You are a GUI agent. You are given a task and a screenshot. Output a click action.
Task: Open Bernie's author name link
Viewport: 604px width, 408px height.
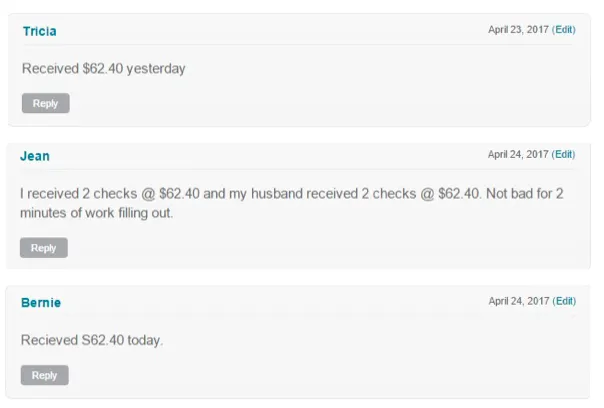(41, 302)
